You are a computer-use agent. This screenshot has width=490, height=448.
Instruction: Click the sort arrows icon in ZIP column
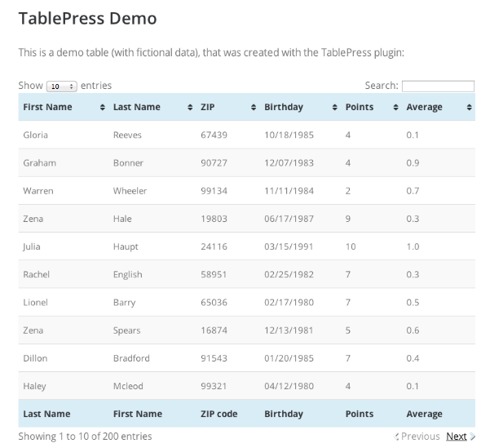click(254, 108)
